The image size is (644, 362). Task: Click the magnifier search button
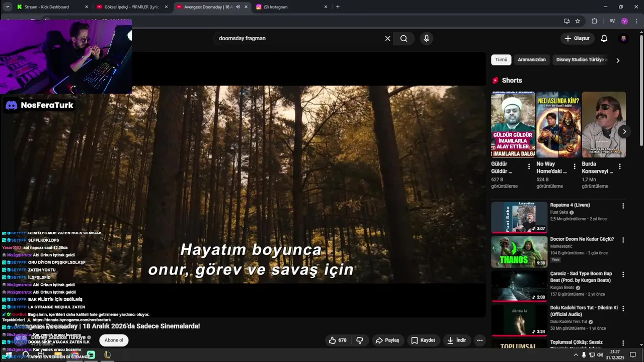pyautogui.click(x=404, y=38)
